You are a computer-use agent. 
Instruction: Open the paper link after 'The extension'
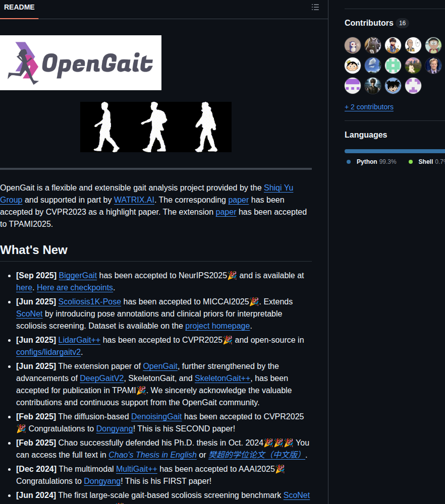[x=226, y=212]
